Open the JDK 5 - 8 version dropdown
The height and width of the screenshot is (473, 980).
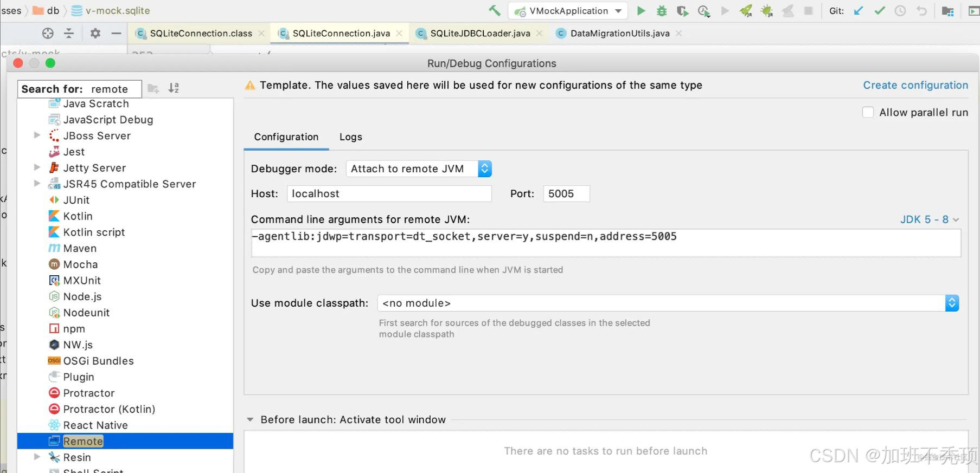click(x=930, y=219)
